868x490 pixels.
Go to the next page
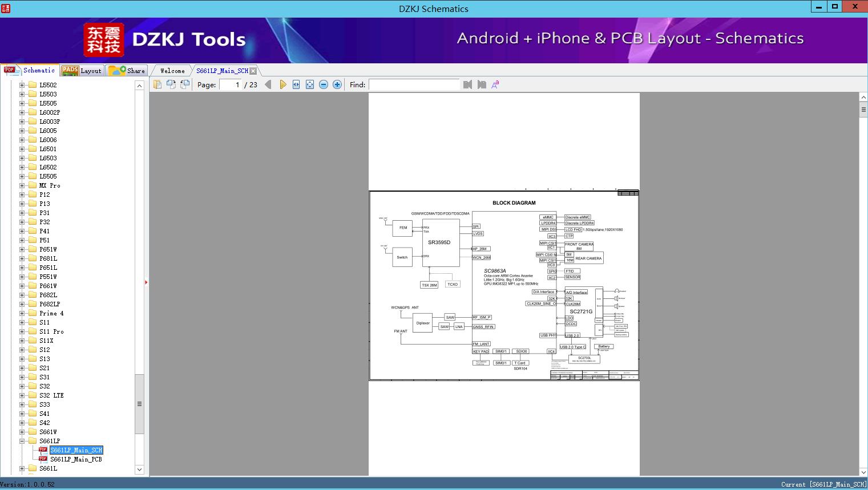coord(282,84)
